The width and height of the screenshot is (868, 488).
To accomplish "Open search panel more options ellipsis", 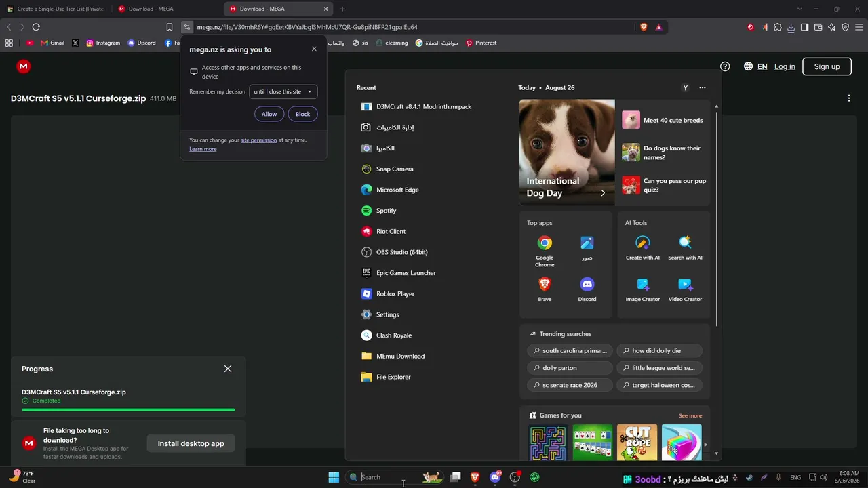I will (703, 87).
